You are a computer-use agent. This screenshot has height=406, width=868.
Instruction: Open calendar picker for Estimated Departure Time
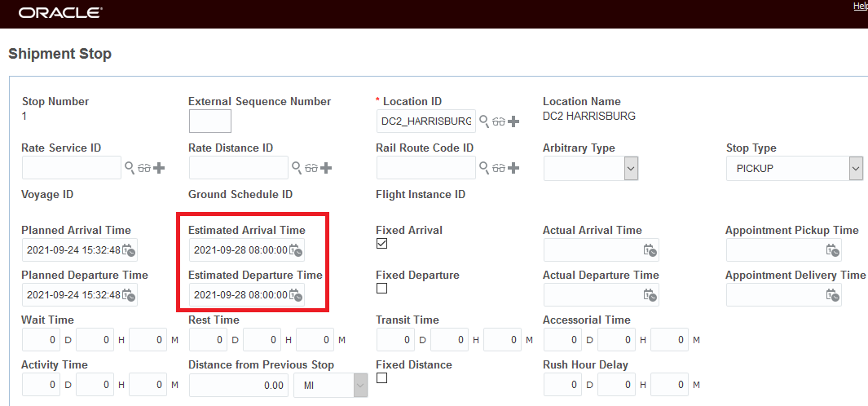[296, 295]
